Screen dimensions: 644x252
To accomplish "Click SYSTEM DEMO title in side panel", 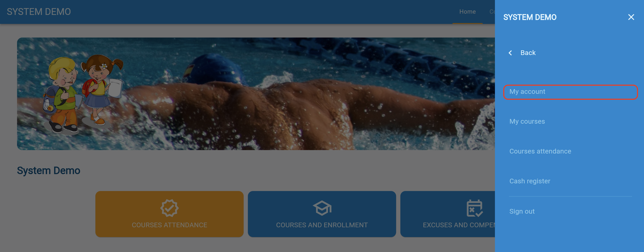I will pyautogui.click(x=530, y=17).
